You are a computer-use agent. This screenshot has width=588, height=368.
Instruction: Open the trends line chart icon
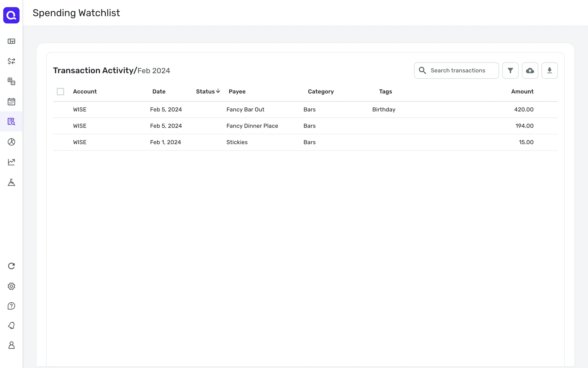tap(11, 162)
